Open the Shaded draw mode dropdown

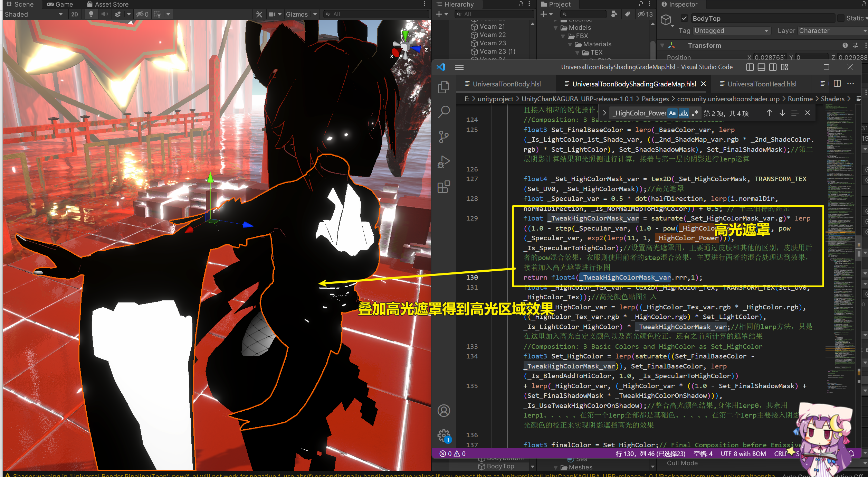tap(33, 14)
